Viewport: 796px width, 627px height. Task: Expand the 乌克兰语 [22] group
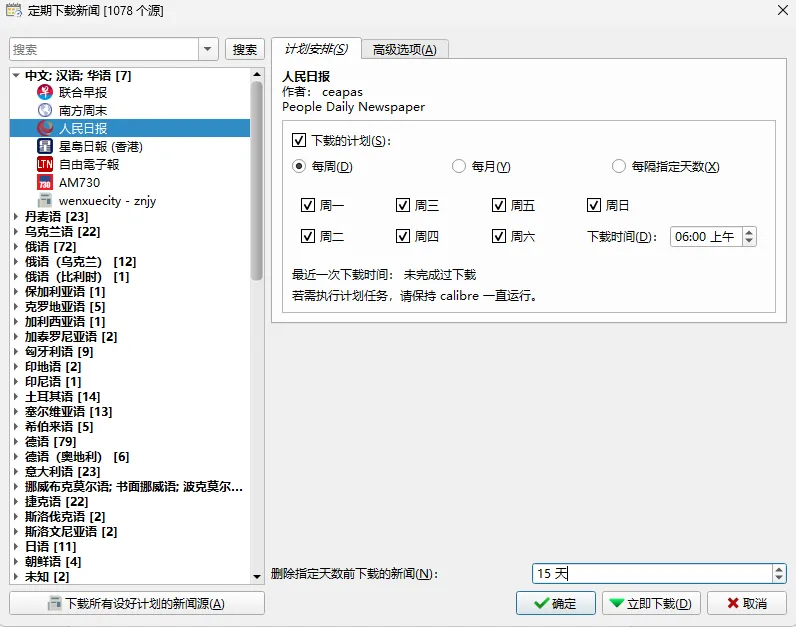(x=16, y=232)
